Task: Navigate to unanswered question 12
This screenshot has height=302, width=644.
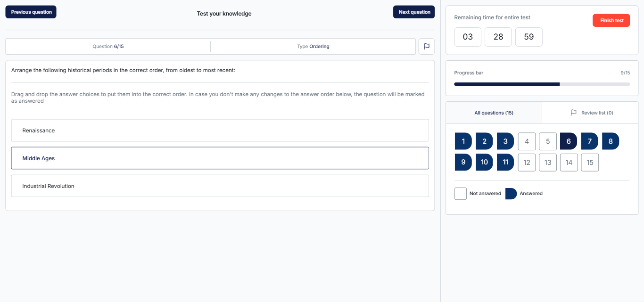Action: pyautogui.click(x=527, y=163)
